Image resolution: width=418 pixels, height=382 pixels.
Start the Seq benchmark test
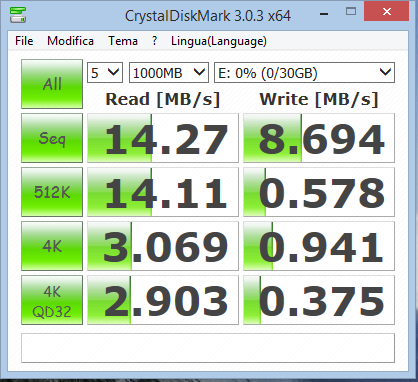pos(52,138)
